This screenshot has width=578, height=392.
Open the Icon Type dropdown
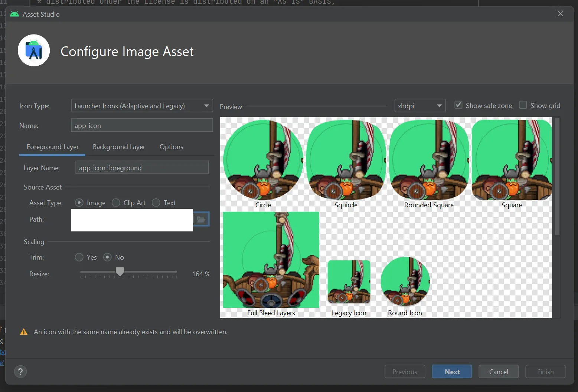[142, 106]
